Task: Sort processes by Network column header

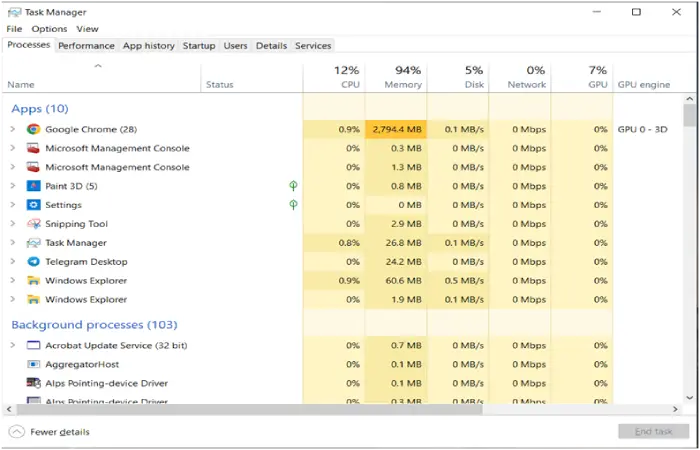Action: click(520, 78)
